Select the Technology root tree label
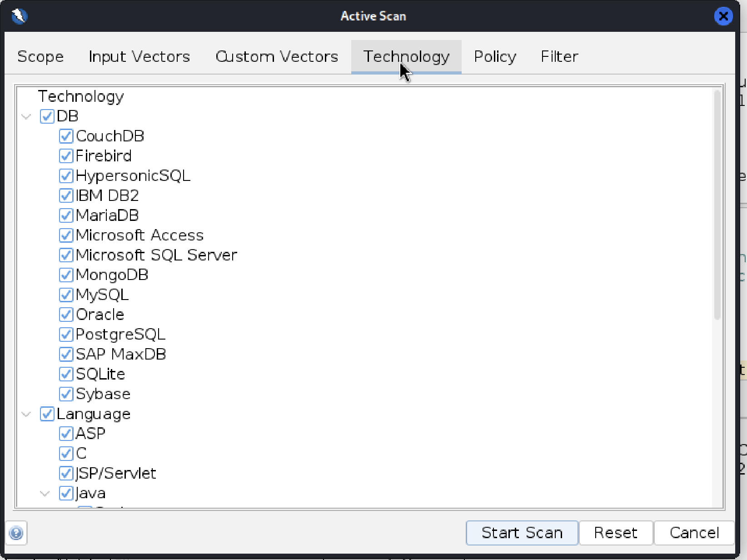 click(x=81, y=96)
